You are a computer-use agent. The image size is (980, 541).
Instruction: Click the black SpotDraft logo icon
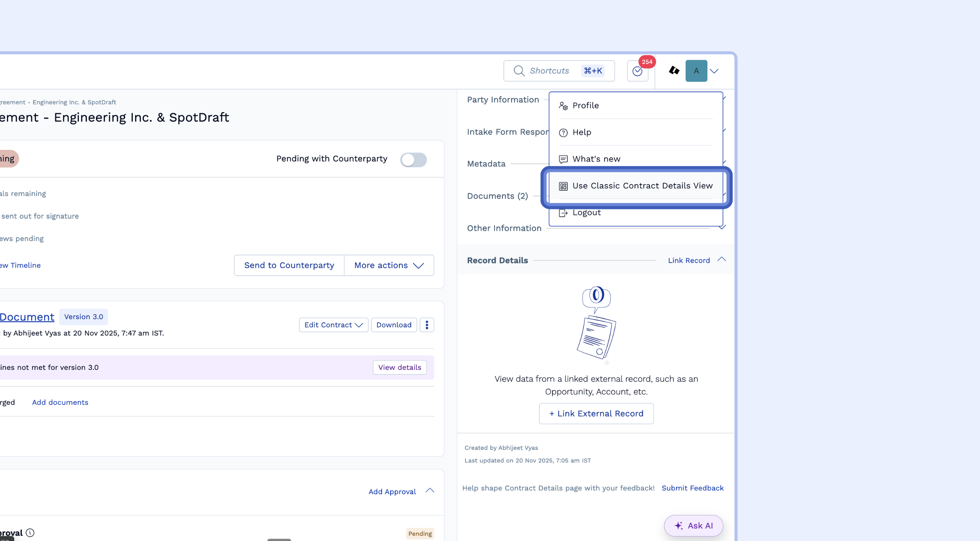click(x=674, y=70)
